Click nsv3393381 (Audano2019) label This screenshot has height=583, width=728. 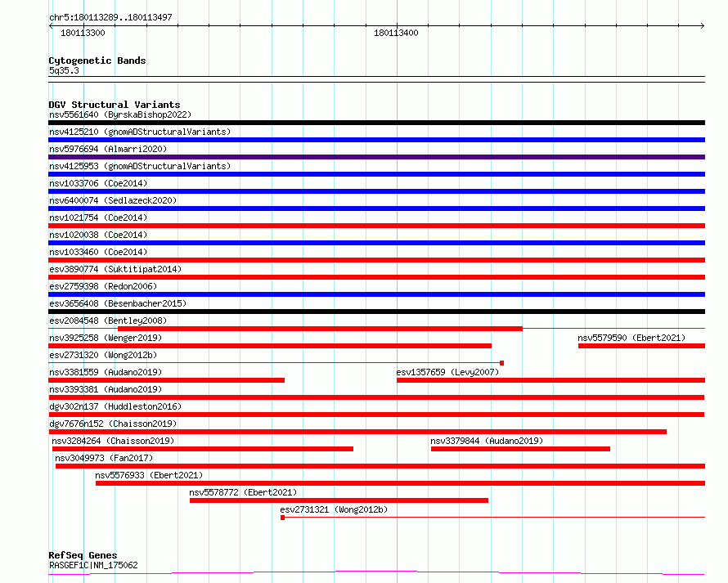click(x=106, y=389)
